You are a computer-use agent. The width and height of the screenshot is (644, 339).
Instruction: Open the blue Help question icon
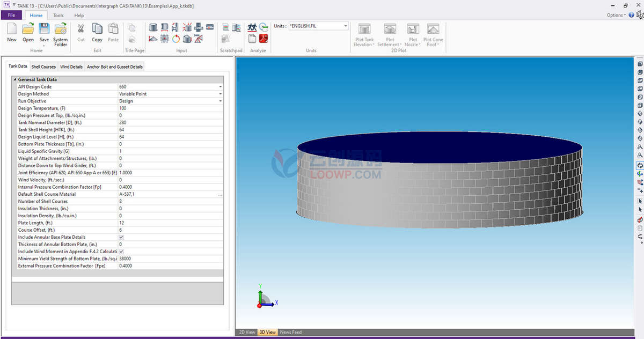pyautogui.click(x=631, y=15)
